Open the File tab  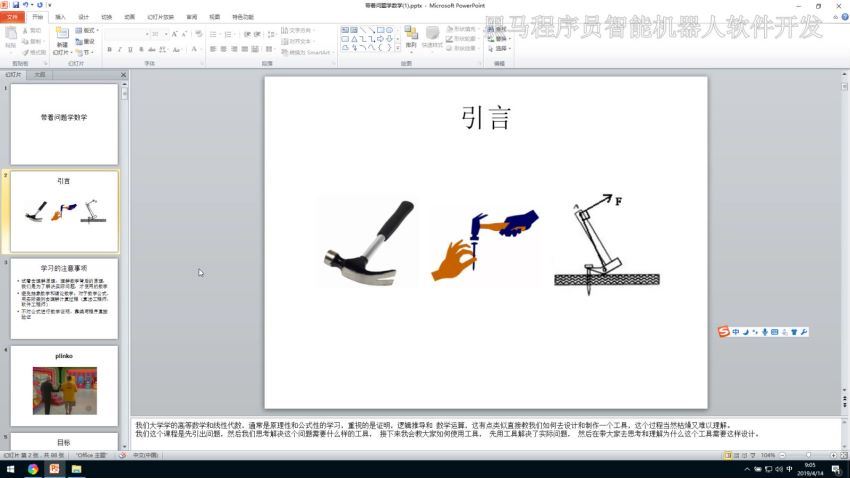click(x=12, y=17)
